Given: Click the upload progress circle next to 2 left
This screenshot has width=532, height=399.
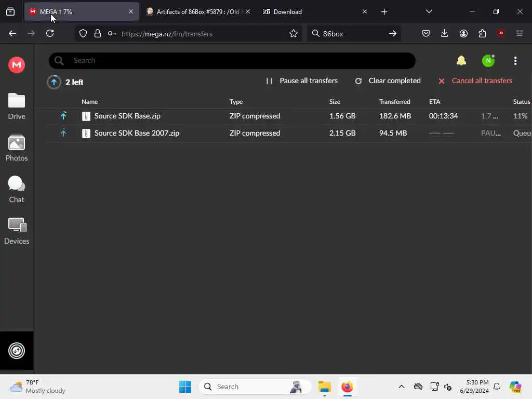Looking at the screenshot, I should click(x=54, y=82).
